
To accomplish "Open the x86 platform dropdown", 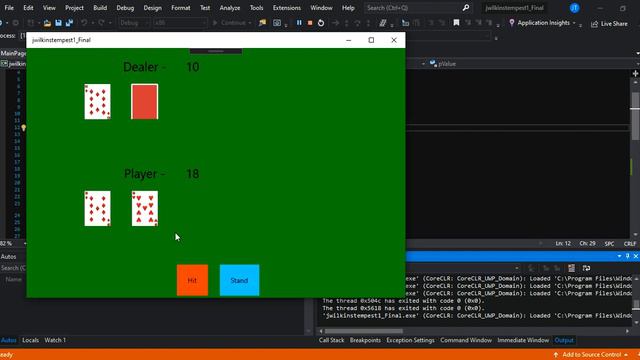I will point(180,23).
